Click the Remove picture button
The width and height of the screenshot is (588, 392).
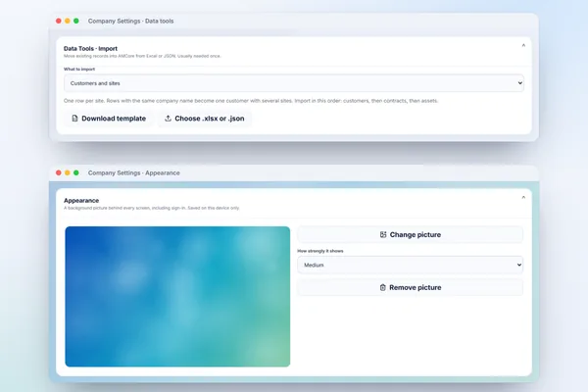coord(410,288)
